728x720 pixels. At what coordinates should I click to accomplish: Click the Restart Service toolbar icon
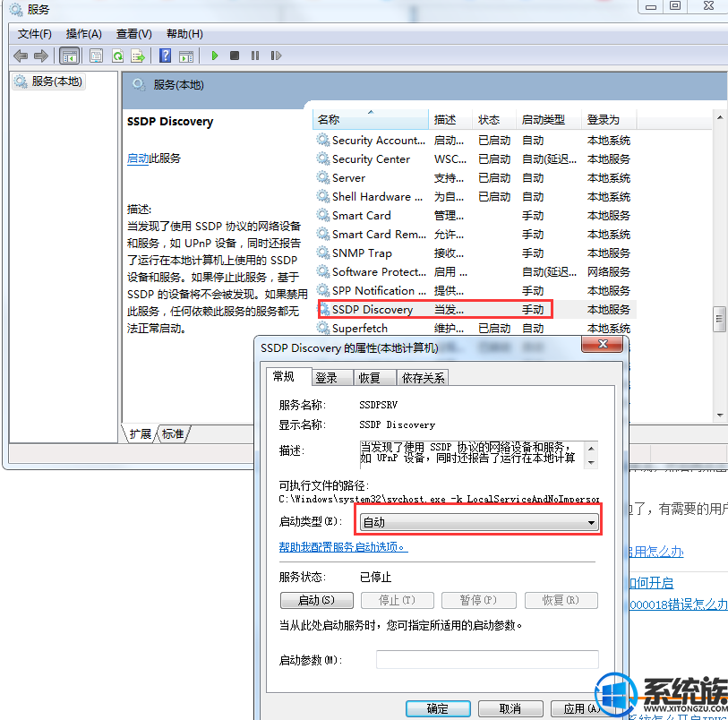276,56
